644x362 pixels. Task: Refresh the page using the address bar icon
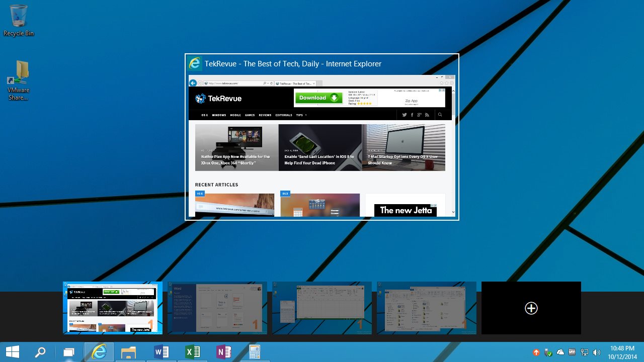271,83
